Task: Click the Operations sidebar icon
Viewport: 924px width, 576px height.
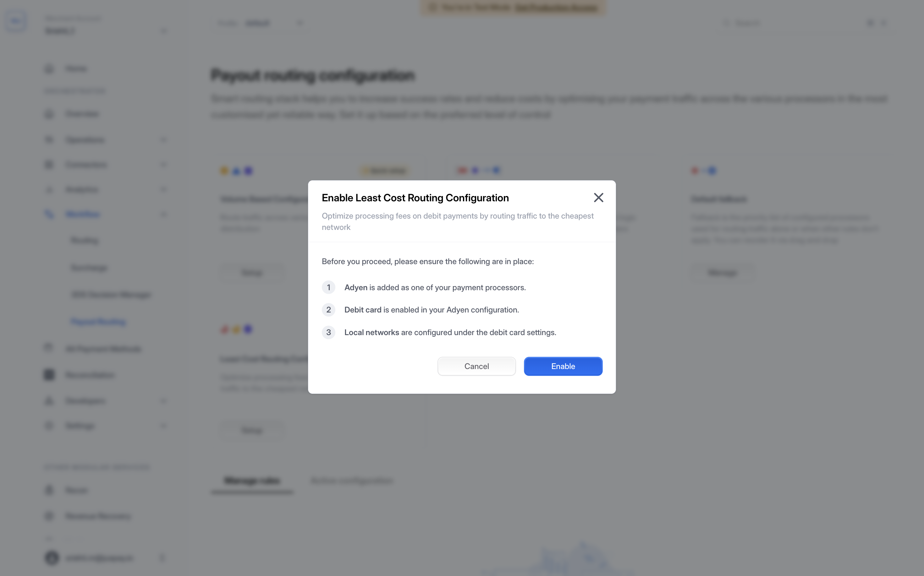Action: point(49,140)
